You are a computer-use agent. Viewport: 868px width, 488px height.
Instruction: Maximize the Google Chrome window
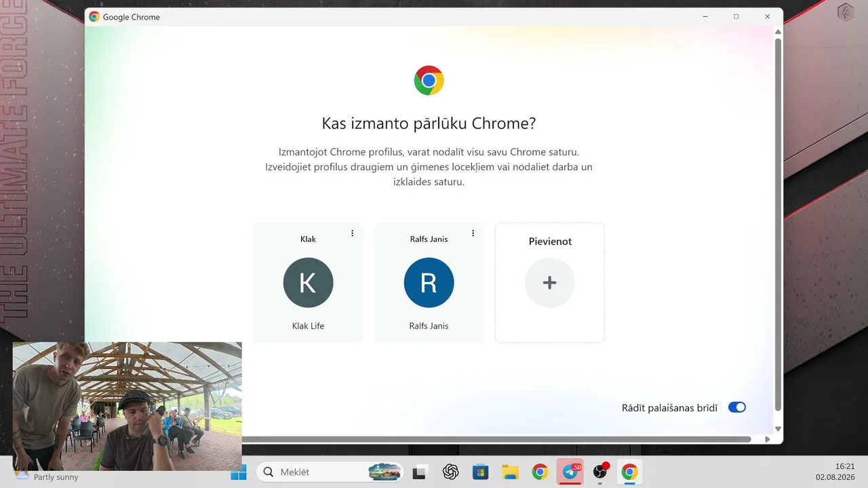tap(736, 16)
